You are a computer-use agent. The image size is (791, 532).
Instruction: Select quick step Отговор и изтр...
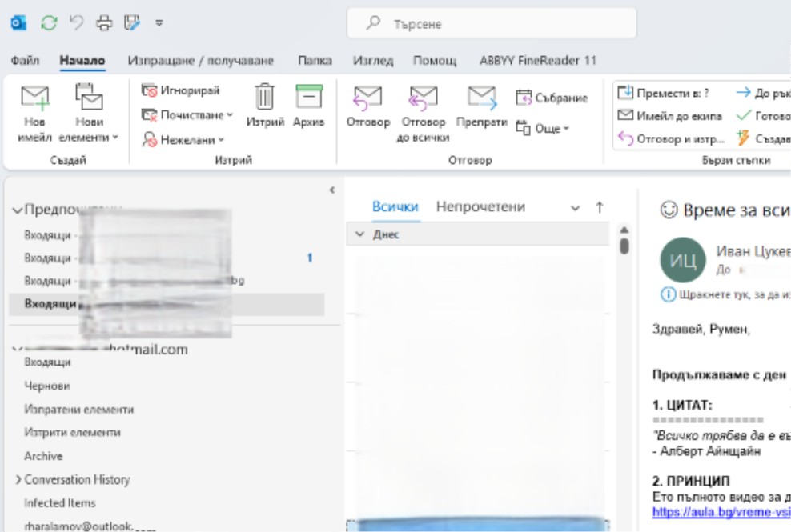point(671,138)
